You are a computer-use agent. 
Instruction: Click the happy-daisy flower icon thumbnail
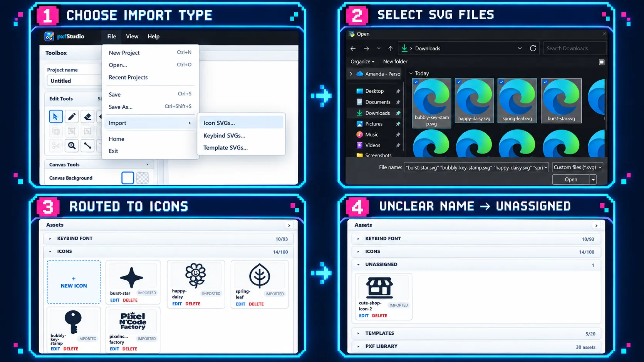(196, 275)
